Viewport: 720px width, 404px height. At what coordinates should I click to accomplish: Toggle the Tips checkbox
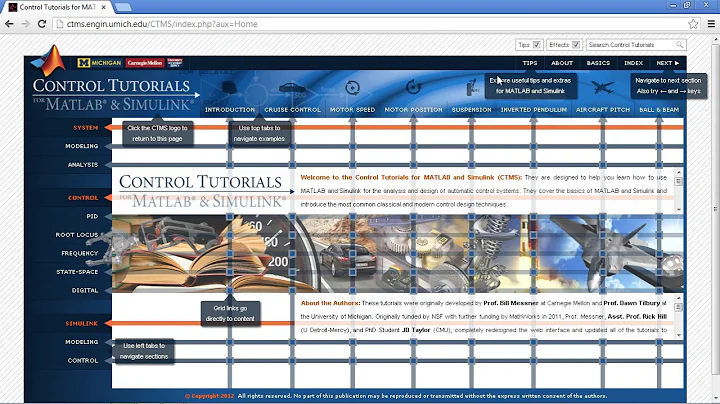[x=536, y=45]
